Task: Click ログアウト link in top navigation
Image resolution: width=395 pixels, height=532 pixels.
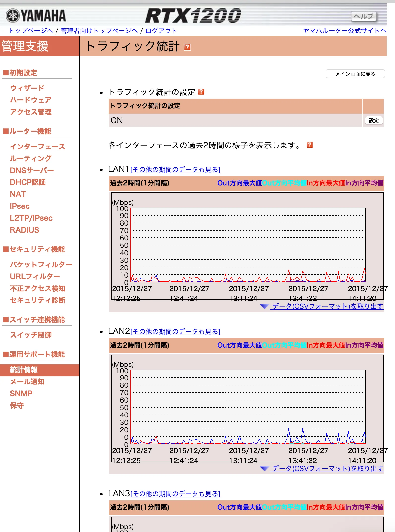Action: [161, 31]
